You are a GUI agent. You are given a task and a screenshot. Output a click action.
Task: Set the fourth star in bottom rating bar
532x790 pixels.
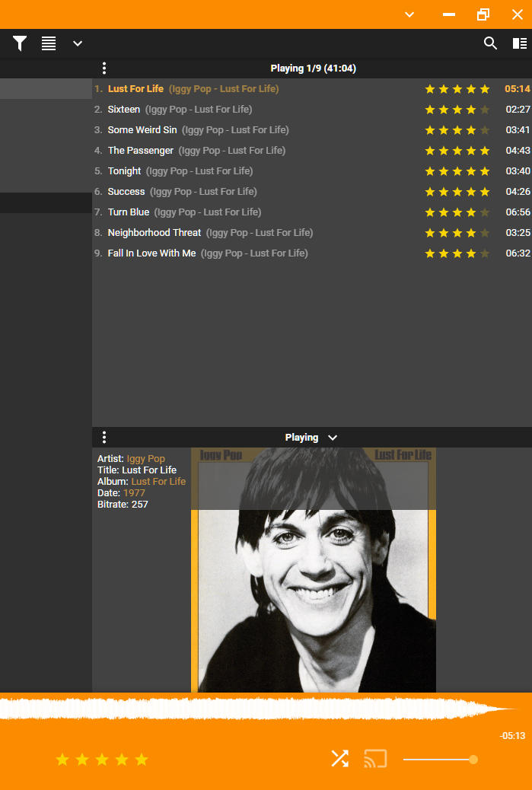point(122,760)
